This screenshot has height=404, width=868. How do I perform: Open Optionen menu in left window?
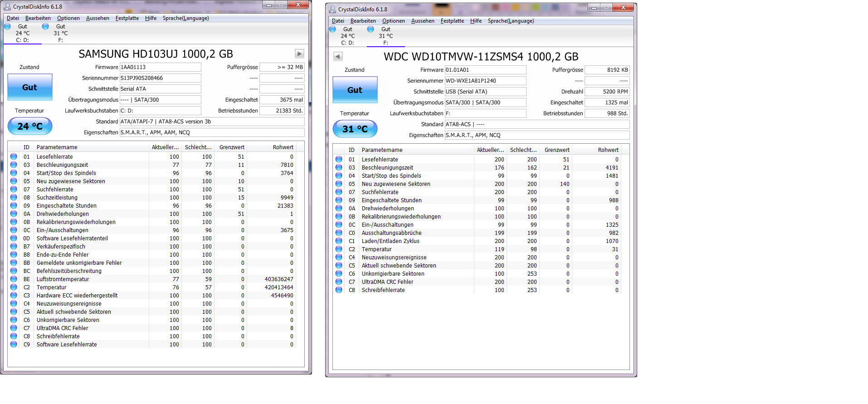coord(68,18)
